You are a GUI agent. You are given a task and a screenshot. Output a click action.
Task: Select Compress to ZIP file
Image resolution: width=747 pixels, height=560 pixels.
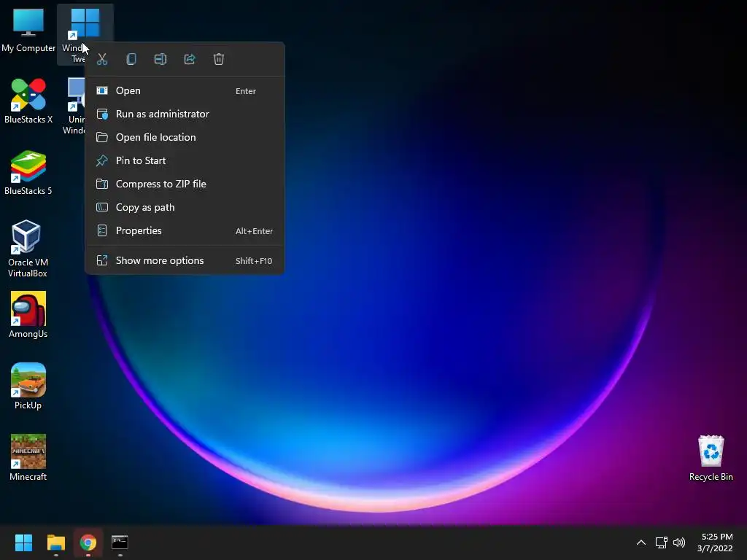[185, 184]
